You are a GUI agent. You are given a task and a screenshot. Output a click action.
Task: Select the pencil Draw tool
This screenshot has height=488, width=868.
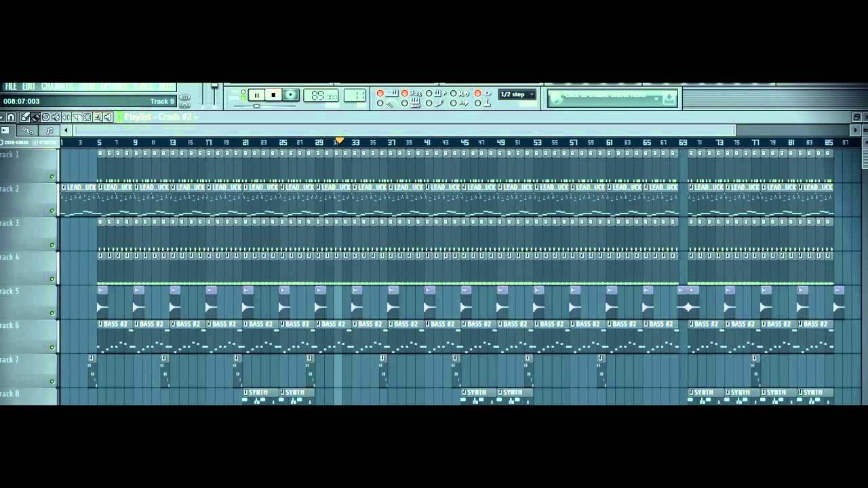(x=25, y=117)
